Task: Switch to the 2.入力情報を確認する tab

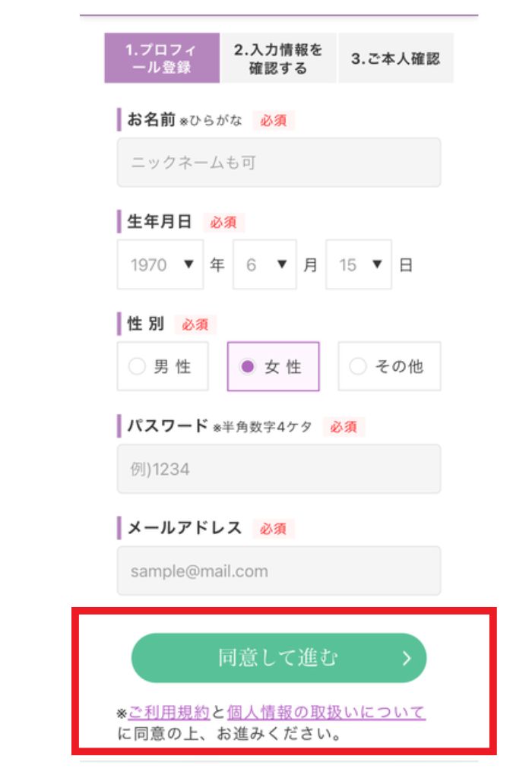Action: pyautogui.click(x=278, y=59)
